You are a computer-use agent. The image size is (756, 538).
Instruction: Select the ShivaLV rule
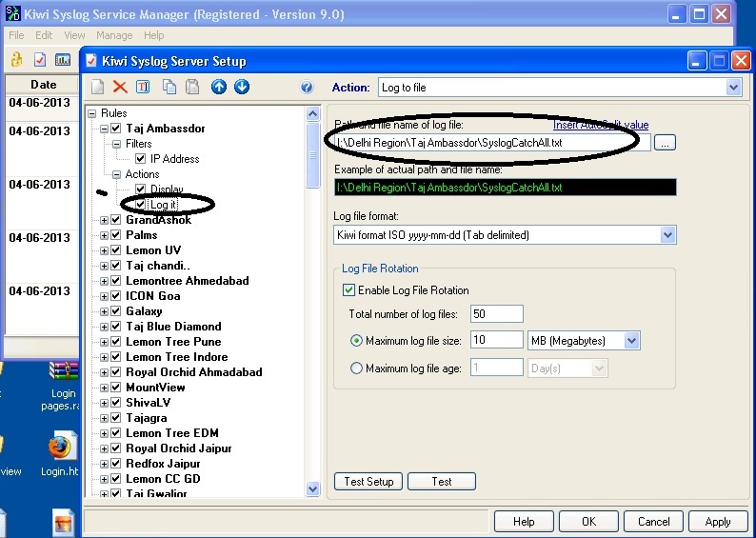(x=148, y=403)
